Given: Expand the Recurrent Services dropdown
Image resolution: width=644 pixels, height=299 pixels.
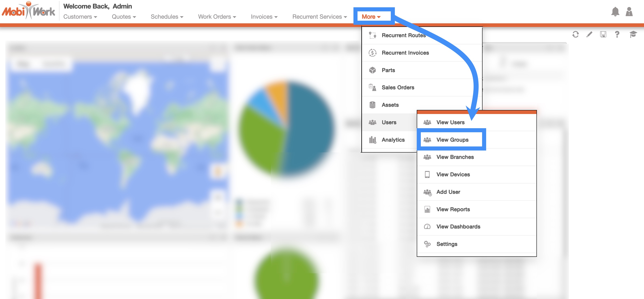Looking at the screenshot, I should (x=320, y=17).
